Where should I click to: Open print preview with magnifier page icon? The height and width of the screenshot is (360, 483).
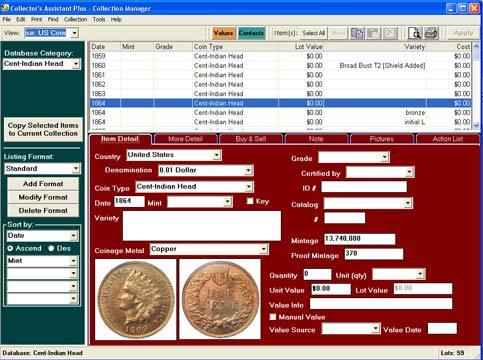414,33
